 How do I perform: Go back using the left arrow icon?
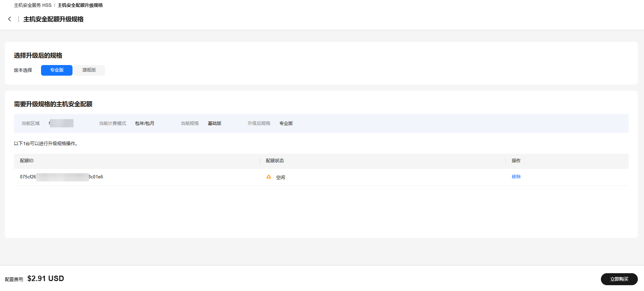[x=10, y=19]
